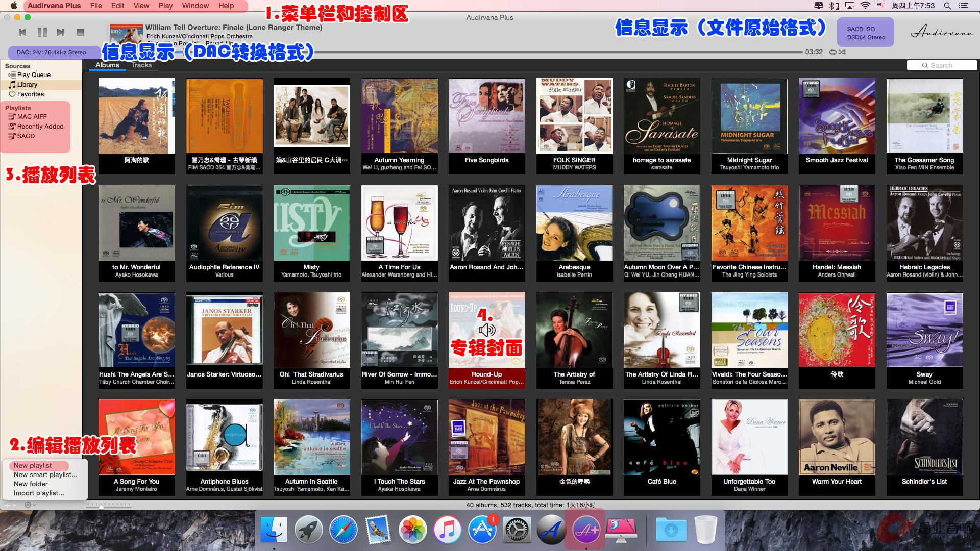Go back to the previous track
Image resolution: width=980 pixels, height=551 pixels.
click(22, 32)
